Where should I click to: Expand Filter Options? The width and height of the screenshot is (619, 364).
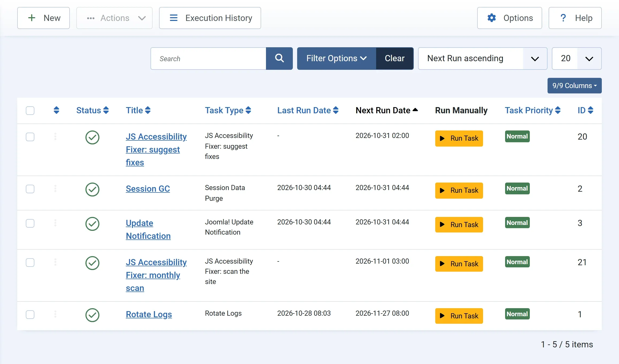point(337,59)
